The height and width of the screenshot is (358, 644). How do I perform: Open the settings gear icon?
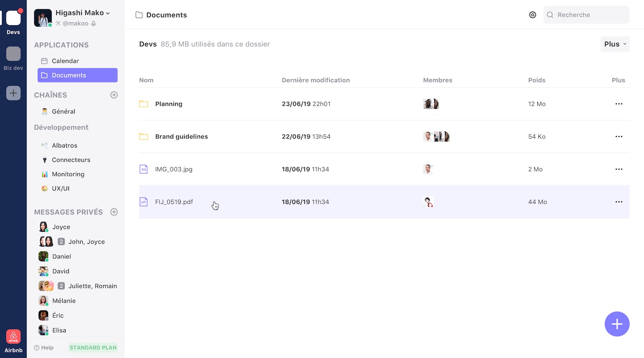[x=532, y=15]
